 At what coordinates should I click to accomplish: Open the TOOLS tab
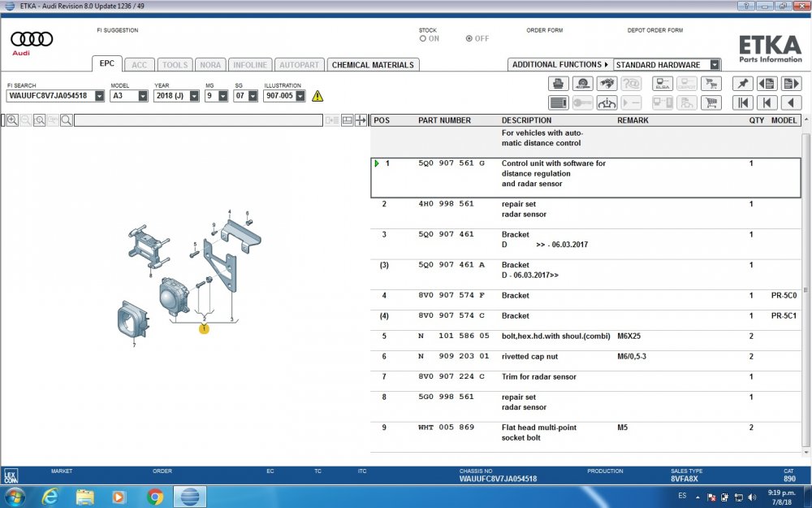pyautogui.click(x=175, y=65)
